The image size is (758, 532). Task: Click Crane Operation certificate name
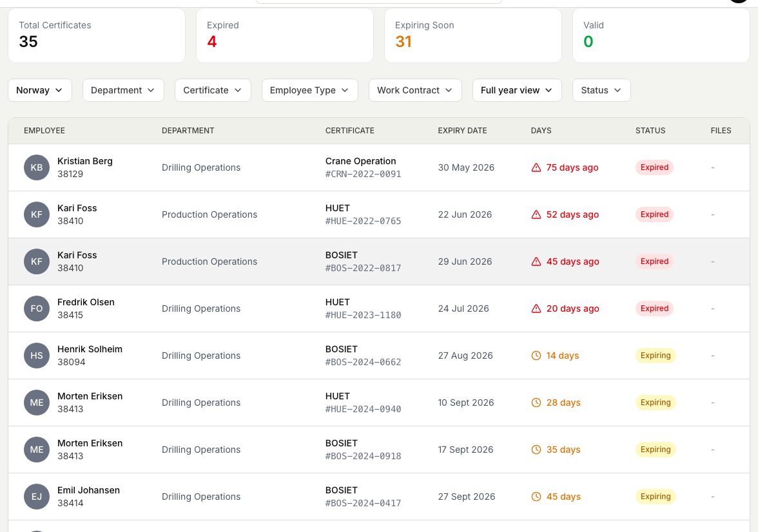(x=361, y=161)
